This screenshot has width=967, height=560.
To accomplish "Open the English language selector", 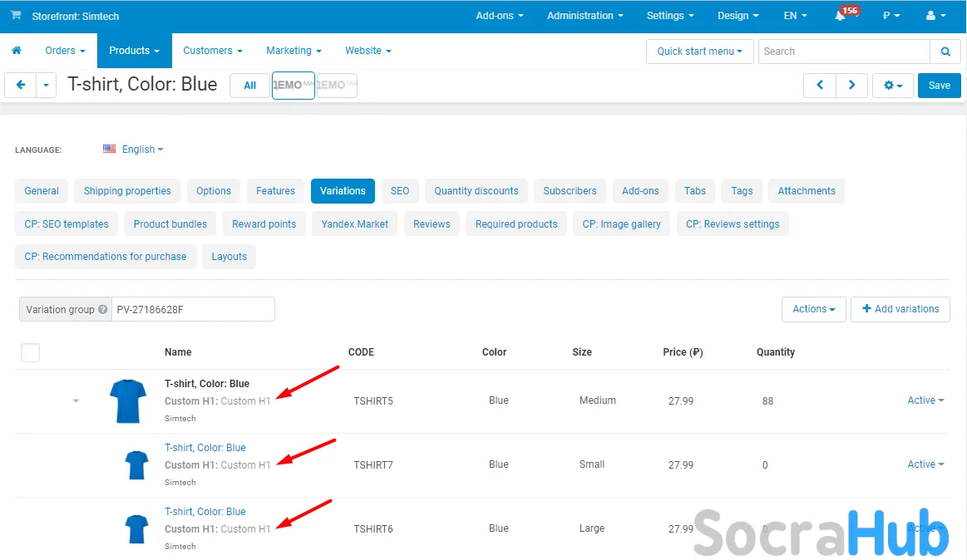I will (x=134, y=150).
